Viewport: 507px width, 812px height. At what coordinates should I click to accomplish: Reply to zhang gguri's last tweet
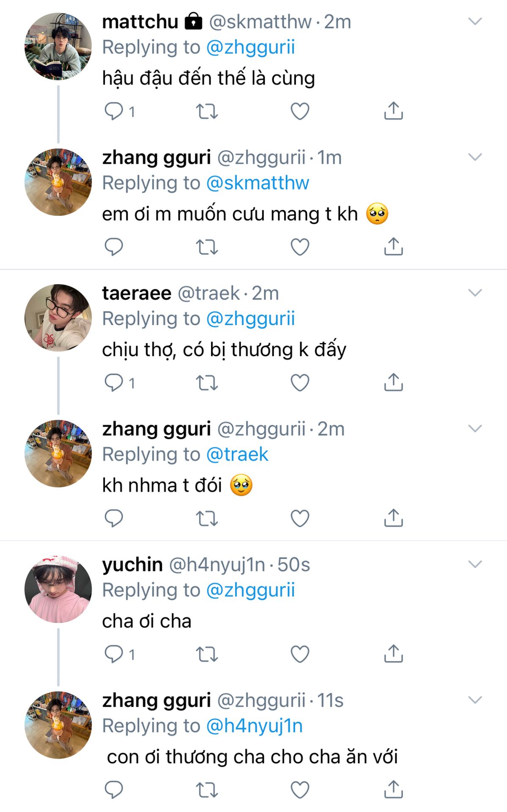point(113,790)
